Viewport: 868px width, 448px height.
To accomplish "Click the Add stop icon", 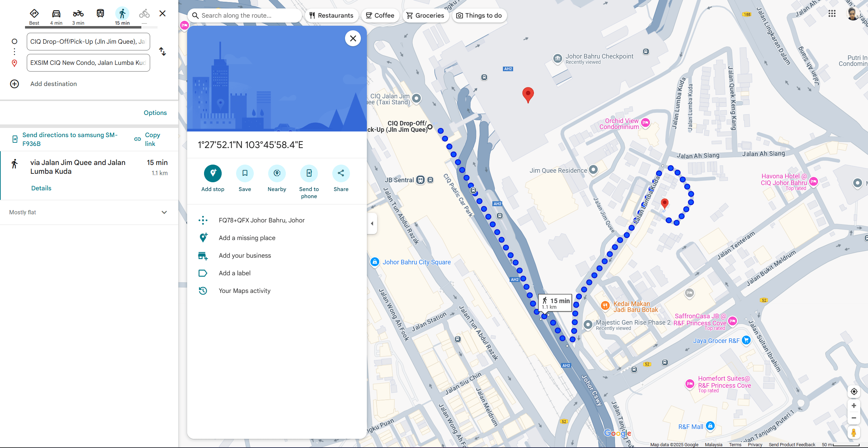I will pyautogui.click(x=213, y=173).
